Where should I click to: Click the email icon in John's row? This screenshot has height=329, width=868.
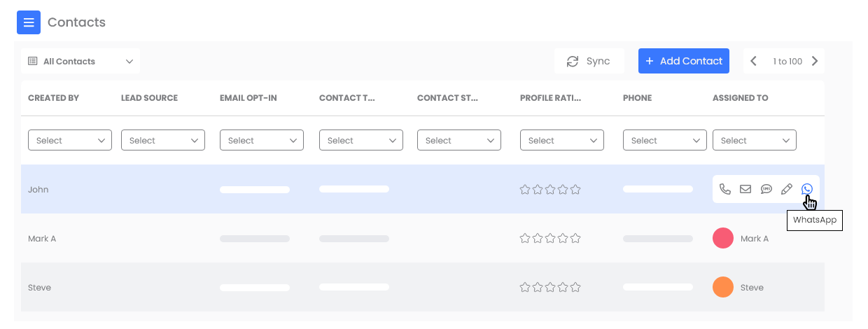(745, 189)
